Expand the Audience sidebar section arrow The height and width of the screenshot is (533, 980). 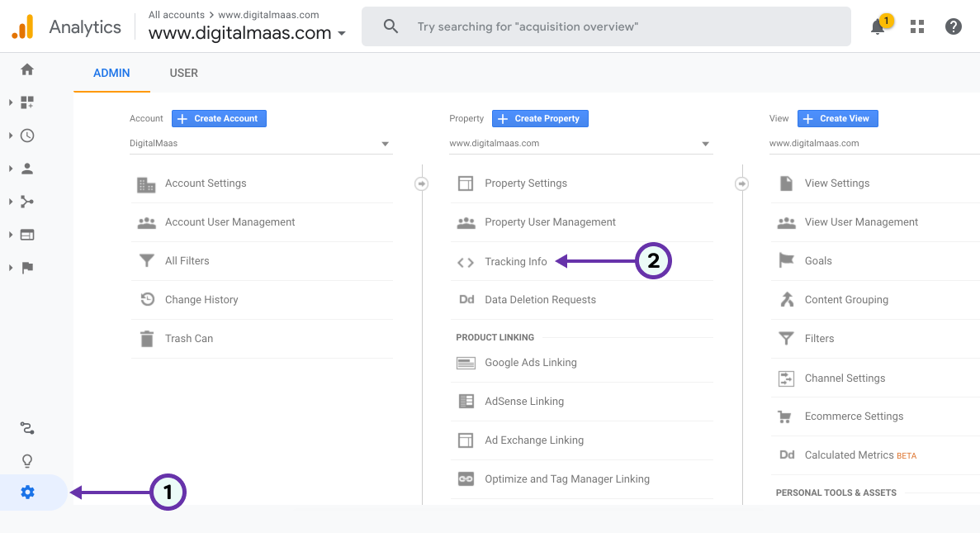[11, 169]
